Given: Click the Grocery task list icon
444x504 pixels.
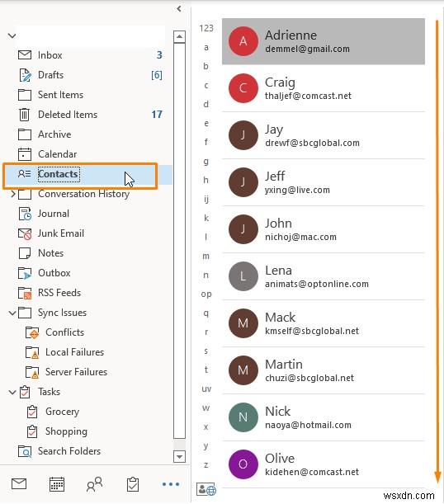Looking at the screenshot, I should pos(32,412).
